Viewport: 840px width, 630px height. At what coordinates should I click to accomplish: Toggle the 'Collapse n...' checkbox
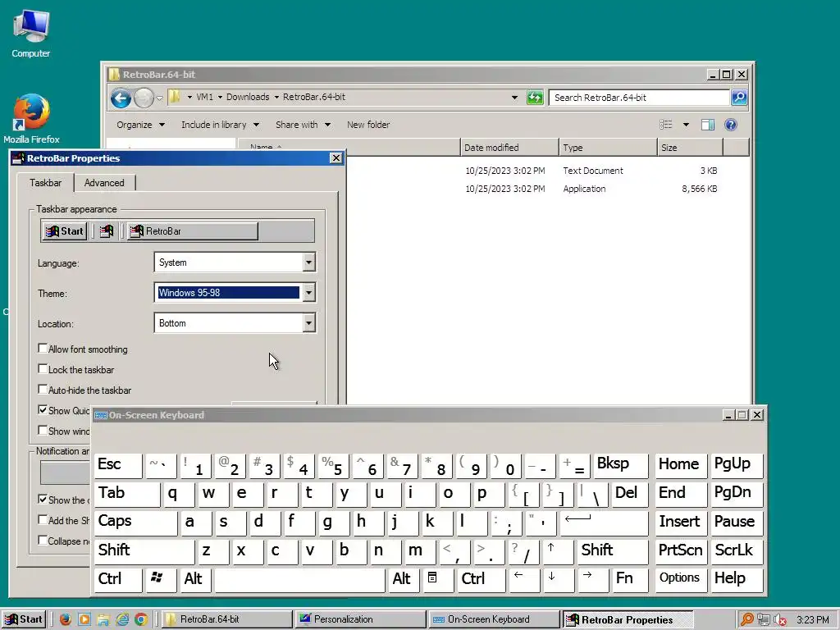point(43,540)
